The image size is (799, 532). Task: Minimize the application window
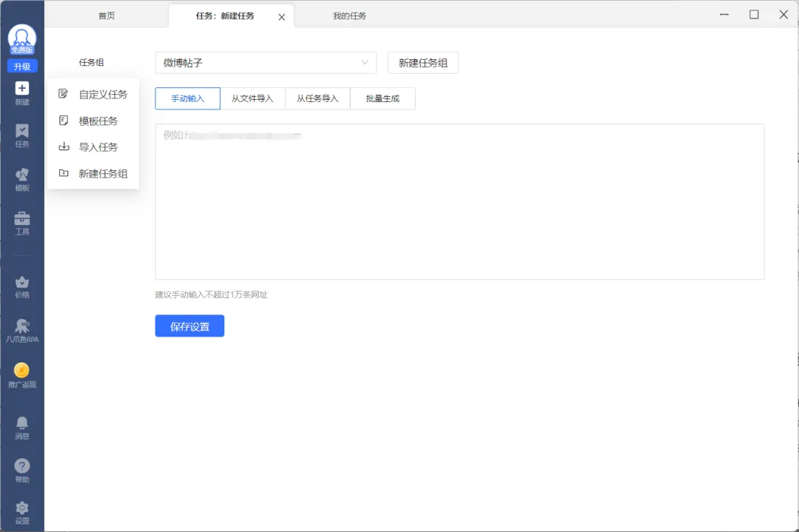pos(724,14)
